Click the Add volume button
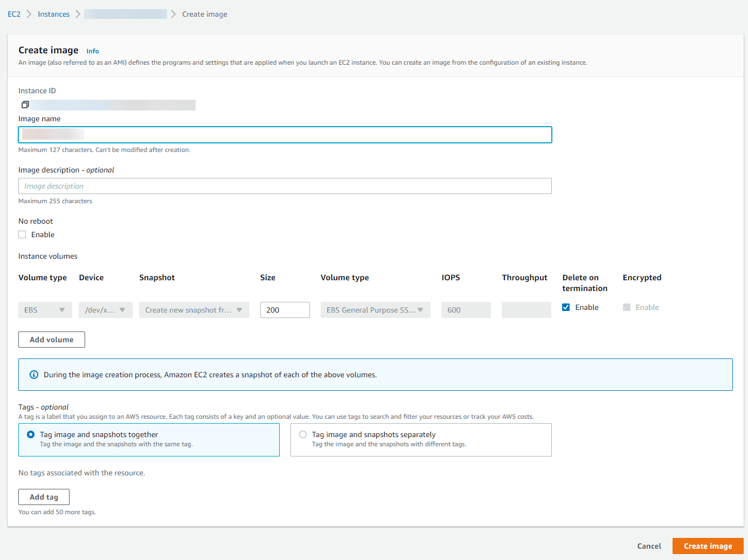Screen dimensions: 748x560 (x=52, y=340)
